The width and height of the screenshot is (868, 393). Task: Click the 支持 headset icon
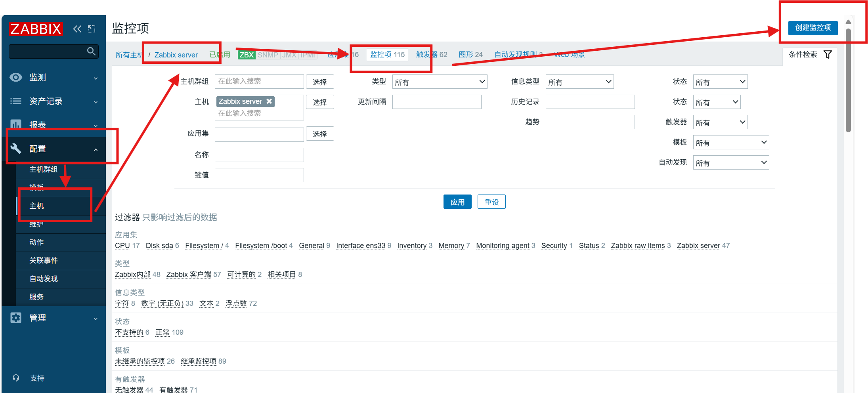click(16, 378)
